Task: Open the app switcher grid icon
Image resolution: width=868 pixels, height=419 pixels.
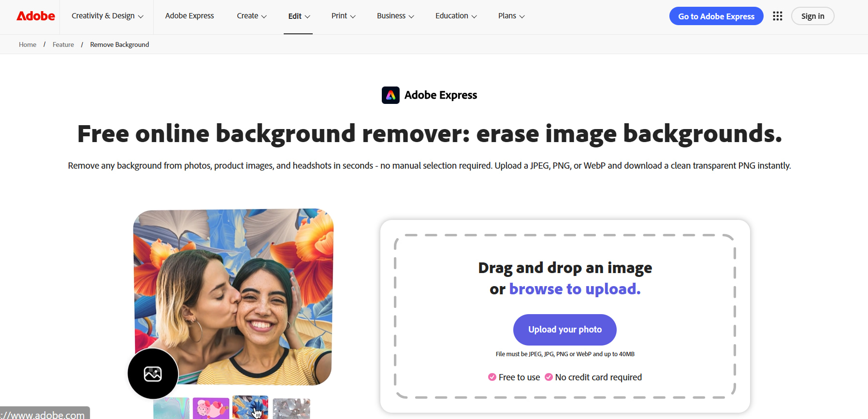Action: tap(777, 16)
